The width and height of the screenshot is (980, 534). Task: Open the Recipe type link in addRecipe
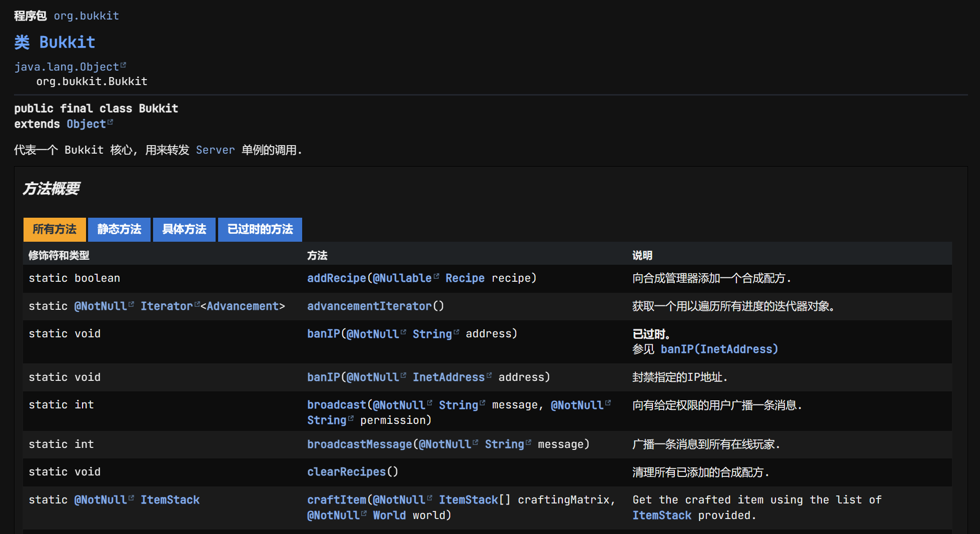(465, 278)
